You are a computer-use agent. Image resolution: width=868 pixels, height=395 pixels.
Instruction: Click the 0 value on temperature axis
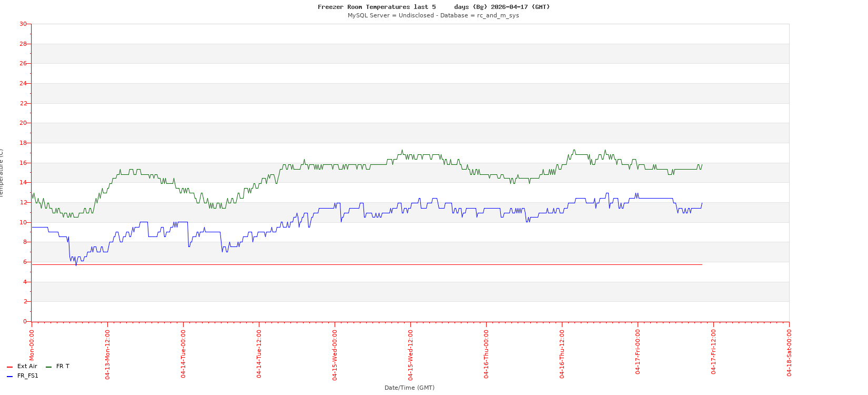(25, 321)
